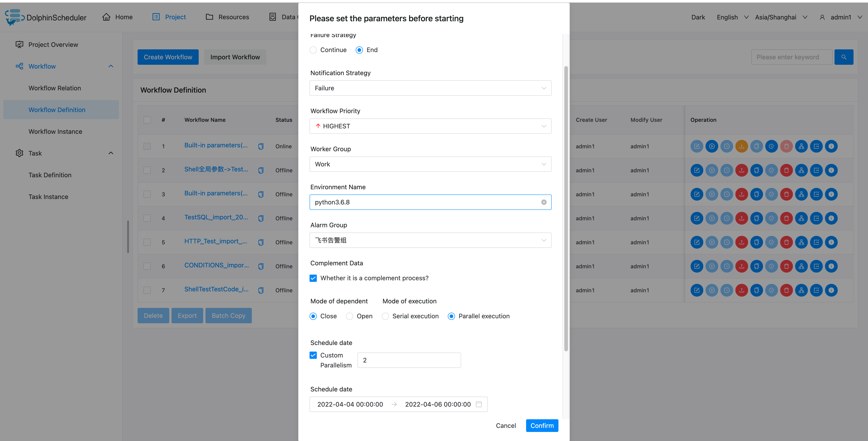868x441 pixels.
Task: Confirm the workflow start parameters
Action: 542,425
